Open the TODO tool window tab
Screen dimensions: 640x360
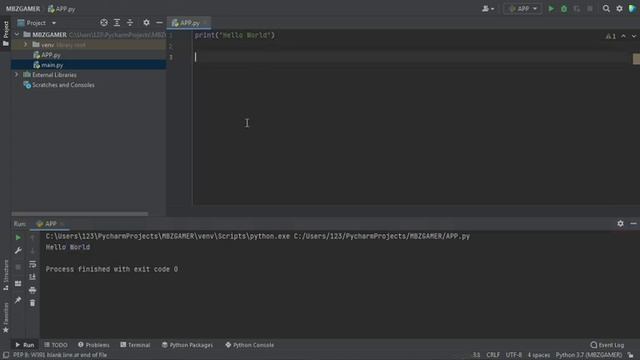click(56, 345)
